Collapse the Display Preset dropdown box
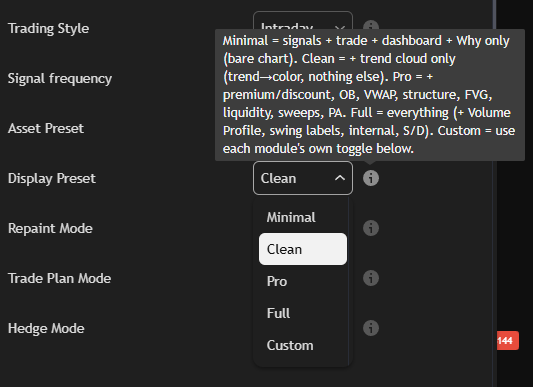 click(303, 178)
